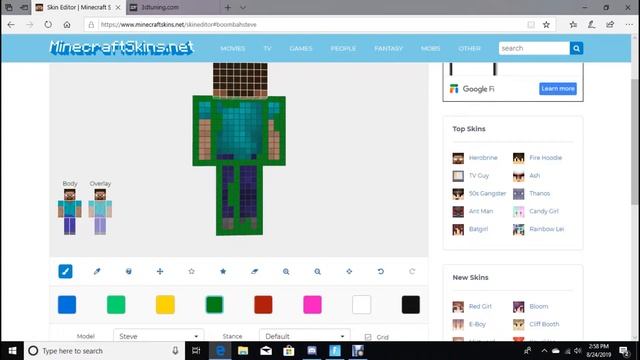Click the Learn more ad button
Viewport: 640px width, 360px height.
click(558, 89)
